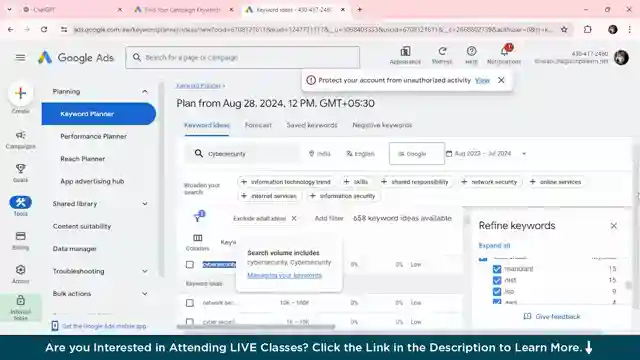
Task: Open the Admin gear icon
Action: coord(20,270)
